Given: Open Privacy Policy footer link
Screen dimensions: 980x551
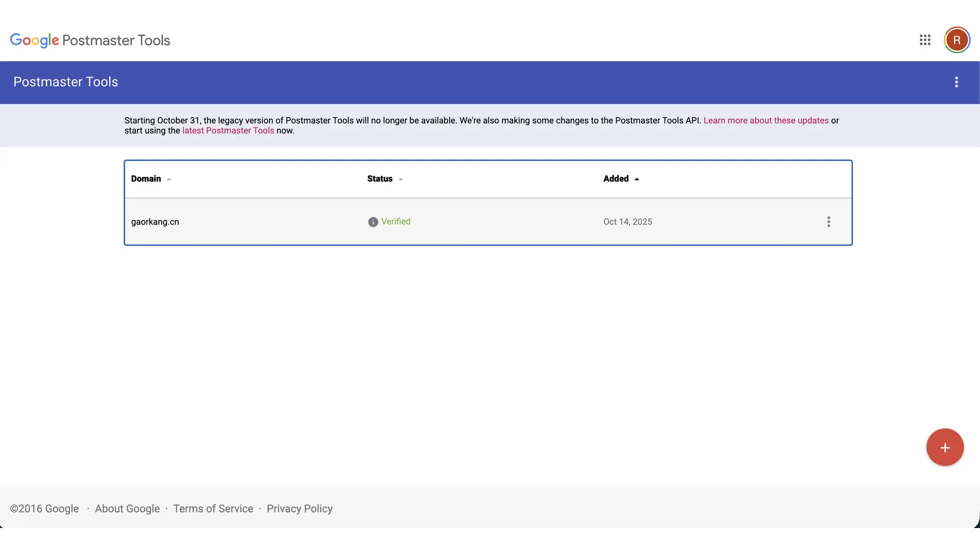Looking at the screenshot, I should 300,509.
